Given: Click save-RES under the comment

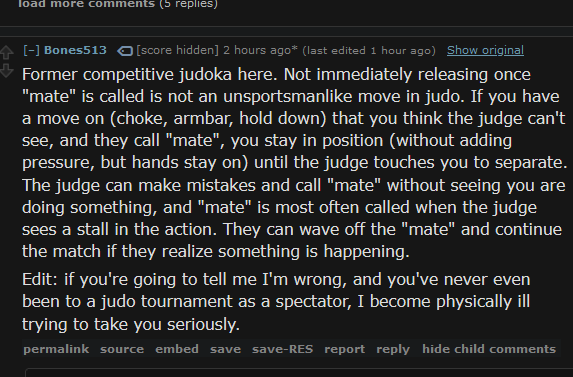Looking at the screenshot, I should pyautogui.click(x=282, y=349).
